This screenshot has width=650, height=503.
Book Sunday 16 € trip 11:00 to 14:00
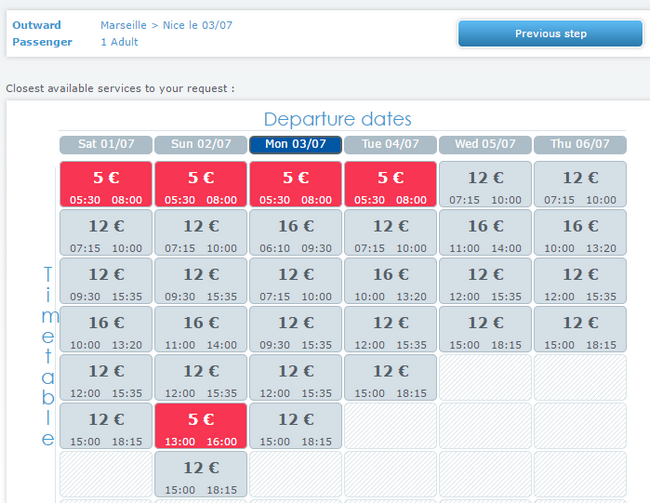click(x=201, y=329)
